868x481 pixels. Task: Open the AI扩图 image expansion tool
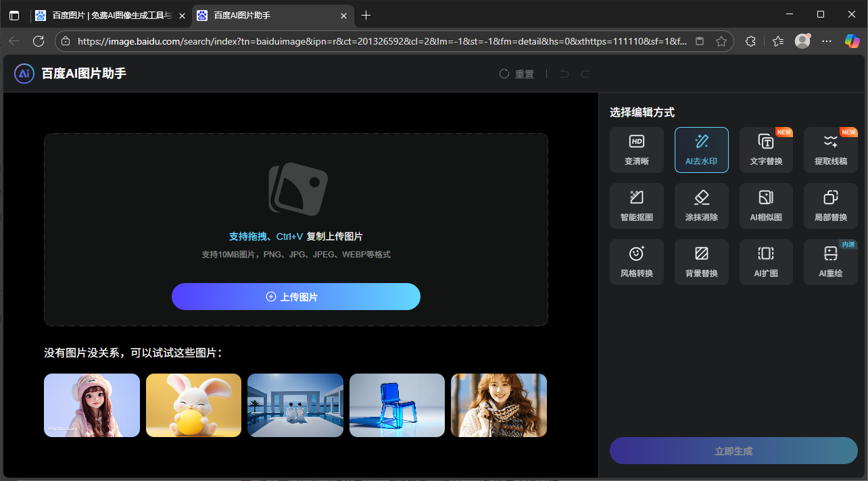point(765,261)
